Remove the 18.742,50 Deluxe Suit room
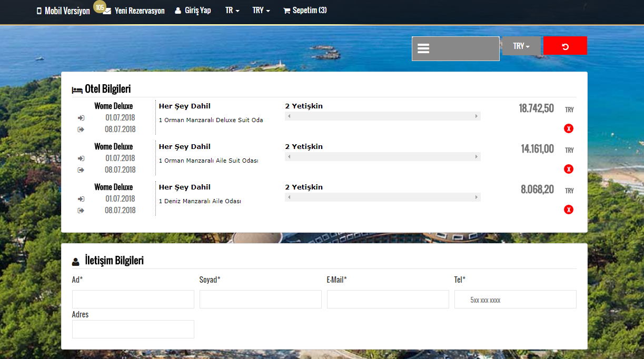This screenshot has height=359, width=644. (x=568, y=128)
